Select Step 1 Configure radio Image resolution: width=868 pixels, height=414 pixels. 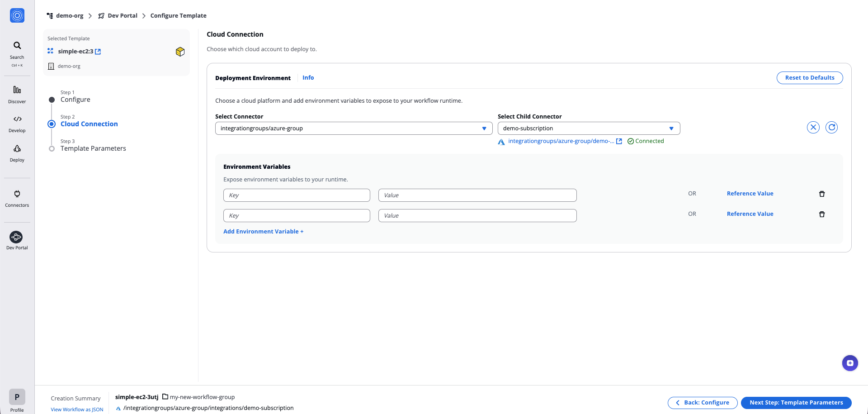point(52,100)
